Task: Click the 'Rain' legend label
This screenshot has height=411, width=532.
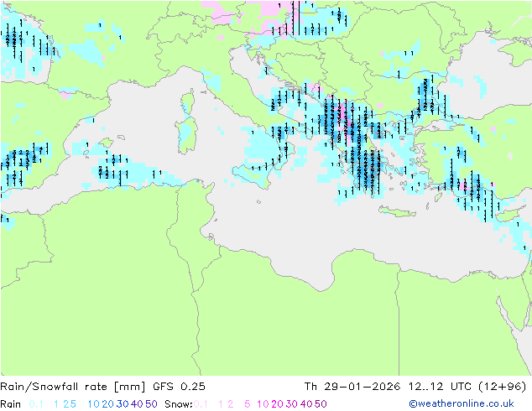Action: tap(11, 404)
